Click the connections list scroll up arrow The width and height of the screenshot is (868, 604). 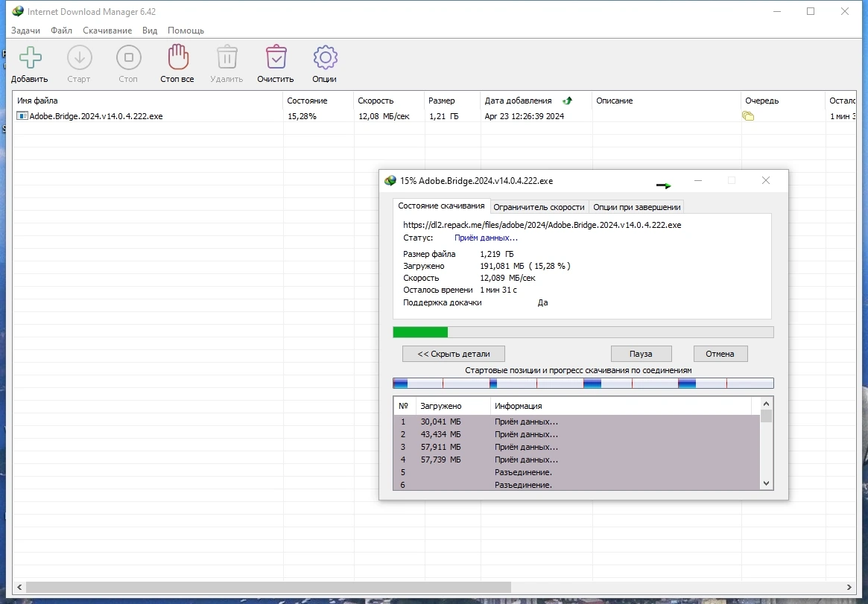coord(766,404)
